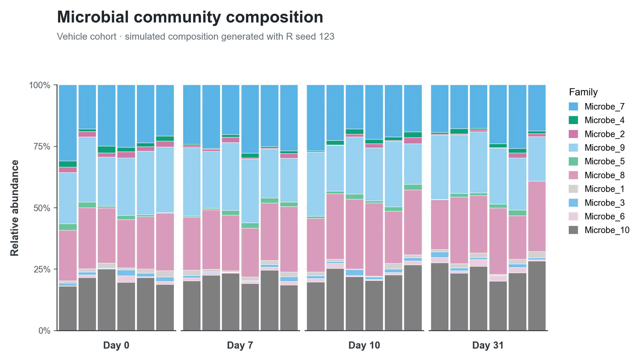The image size is (644, 361).
Task: Click the Microbial community composition title
Action: pyautogui.click(x=190, y=17)
